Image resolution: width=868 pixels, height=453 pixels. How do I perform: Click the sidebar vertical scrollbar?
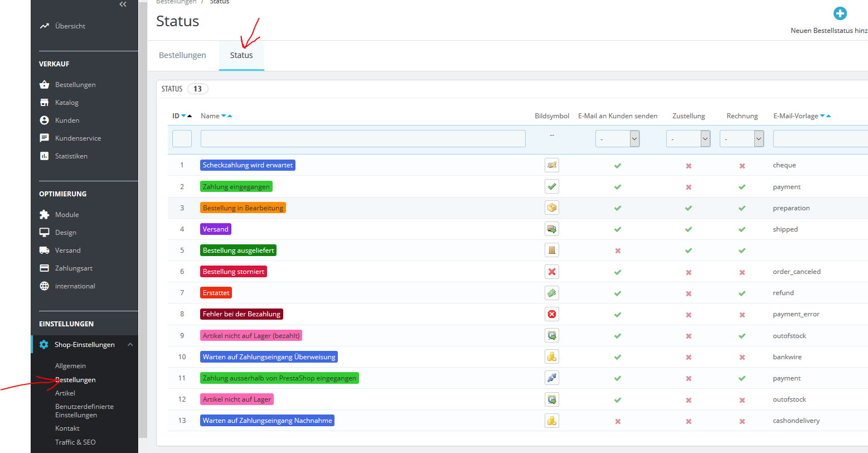tap(143, 220)
